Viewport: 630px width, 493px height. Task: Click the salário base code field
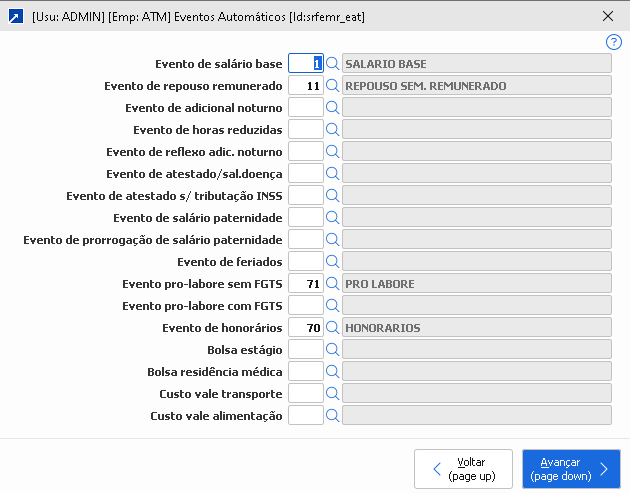(x=305, y=64)
